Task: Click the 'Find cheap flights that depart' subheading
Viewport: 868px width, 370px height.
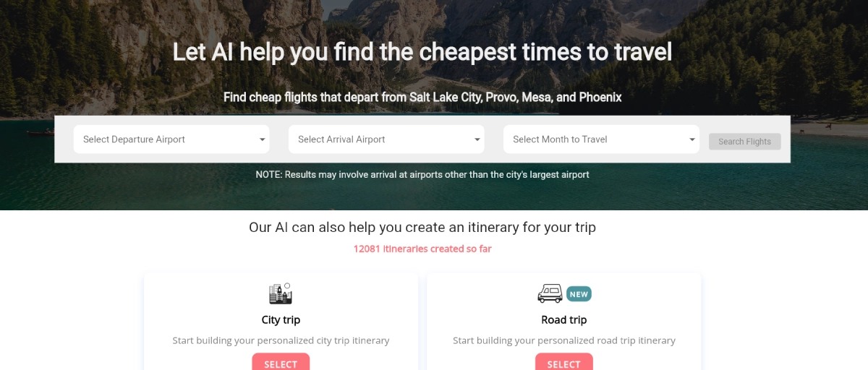Action: point(422,97)
